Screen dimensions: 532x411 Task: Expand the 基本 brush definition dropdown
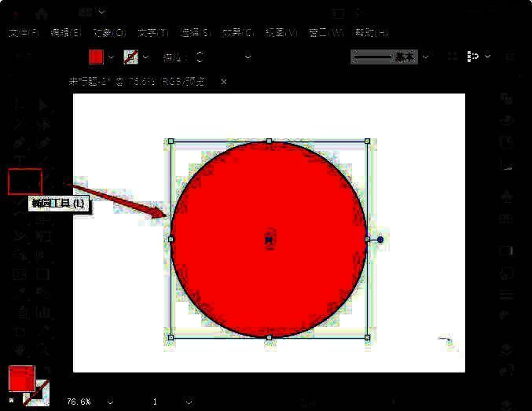pos(425,57)
